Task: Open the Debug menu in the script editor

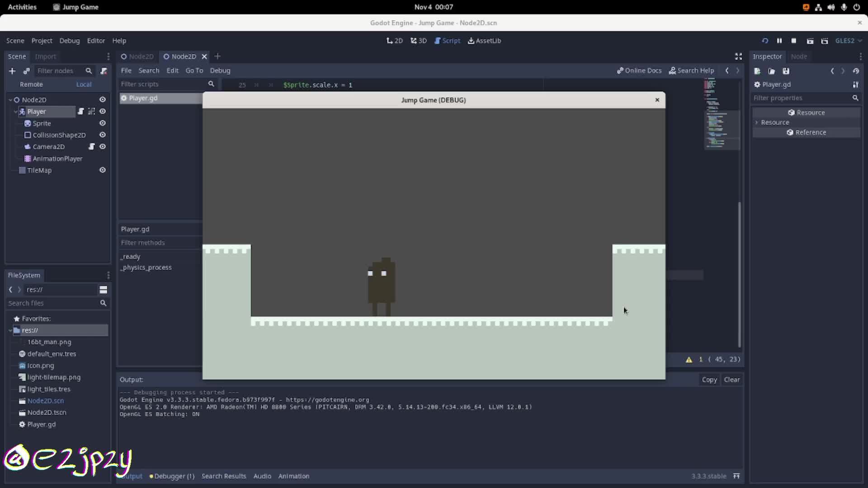Action: tap(220, 70)
